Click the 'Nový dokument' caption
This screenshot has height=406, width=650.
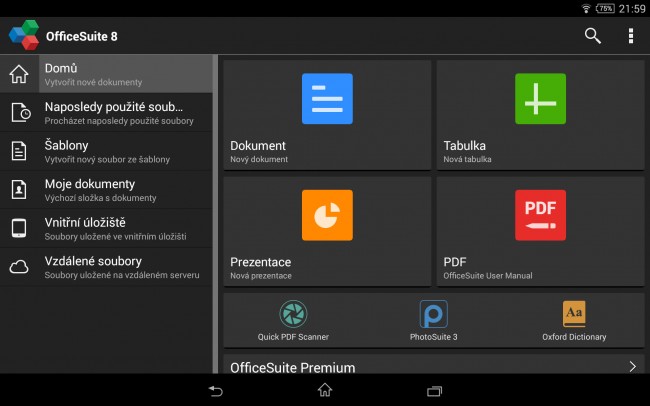tap(259, 159)
